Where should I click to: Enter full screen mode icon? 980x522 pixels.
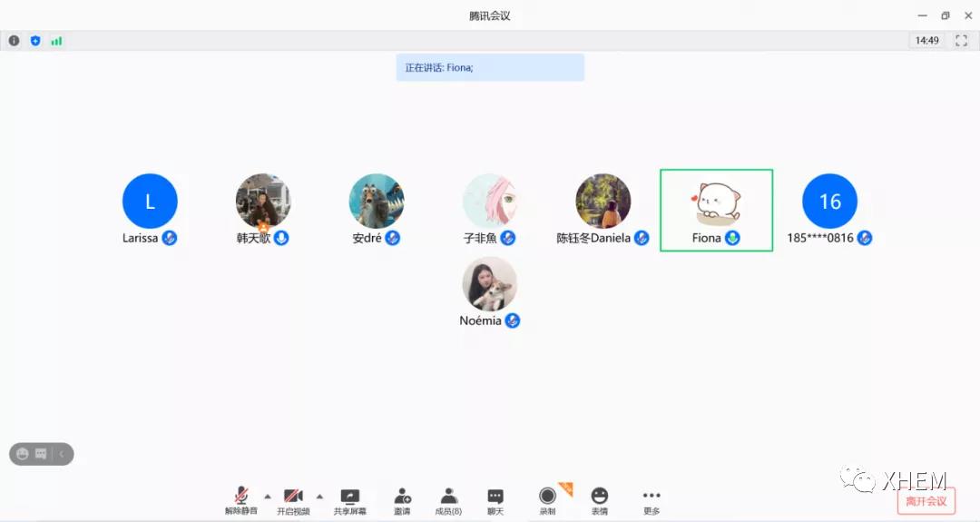click(961, 41)
